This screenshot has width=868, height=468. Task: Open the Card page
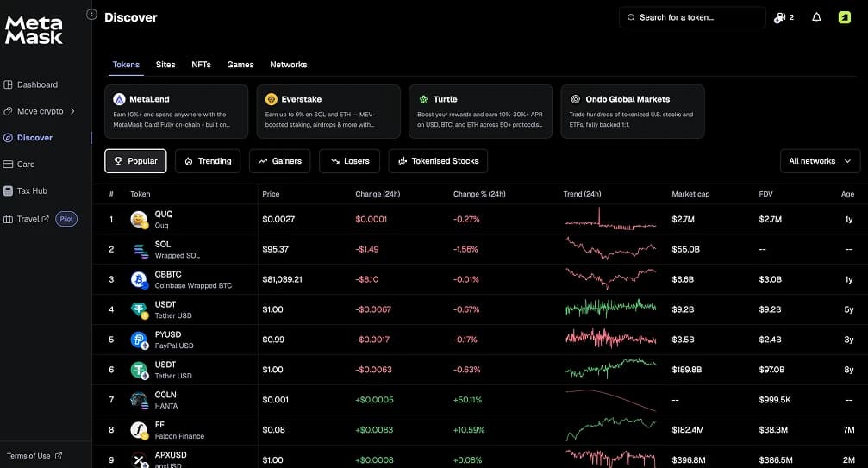point(19,165)
